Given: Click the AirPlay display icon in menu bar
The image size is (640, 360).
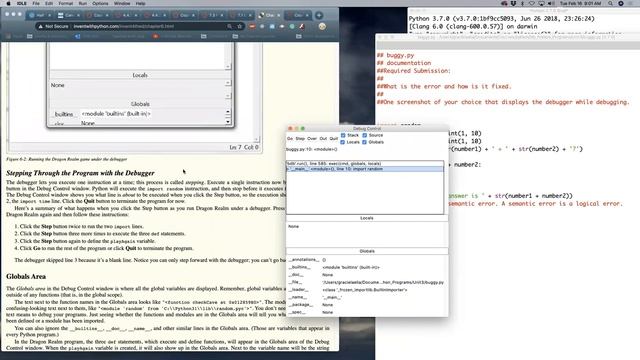Looking at the screenshot, I should [541, 3].
